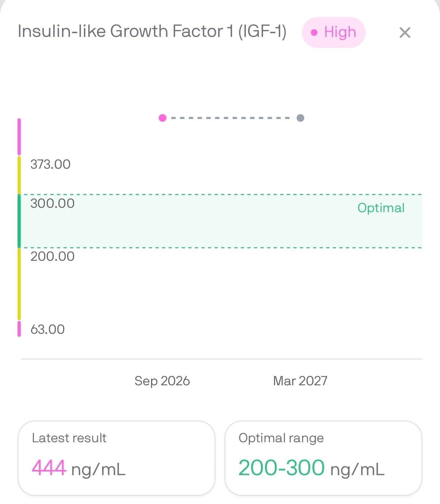Tap the 300.00 upper optimal label
Image resolution: width=440 pixels, height=504 pixels.
[53, 203]
